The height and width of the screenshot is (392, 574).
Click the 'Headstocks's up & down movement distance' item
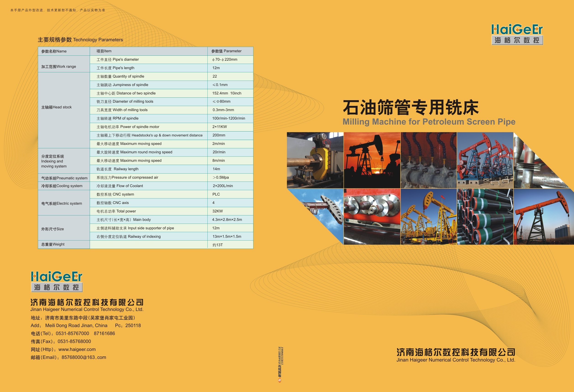(149, 135)
